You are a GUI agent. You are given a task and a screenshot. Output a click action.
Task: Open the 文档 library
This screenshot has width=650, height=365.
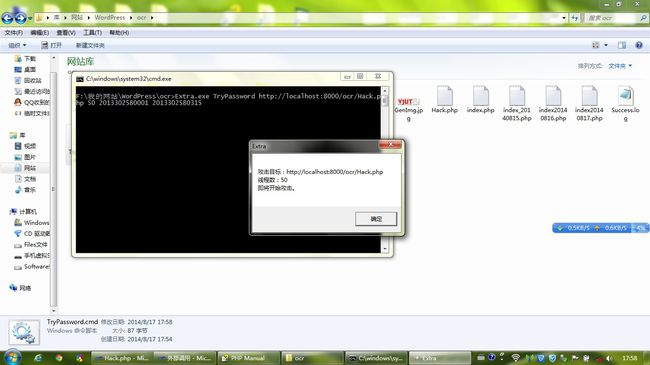pyautogui.click(x=26, y=179)
